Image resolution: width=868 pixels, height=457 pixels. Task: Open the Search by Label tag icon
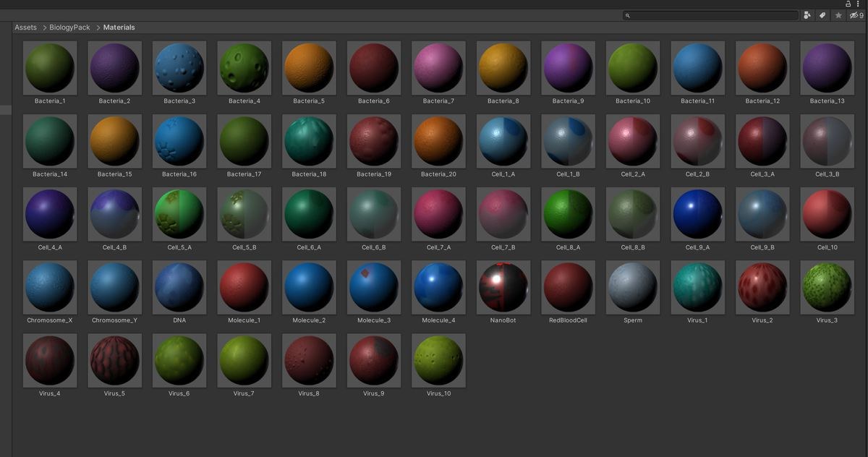coord(822,15)
